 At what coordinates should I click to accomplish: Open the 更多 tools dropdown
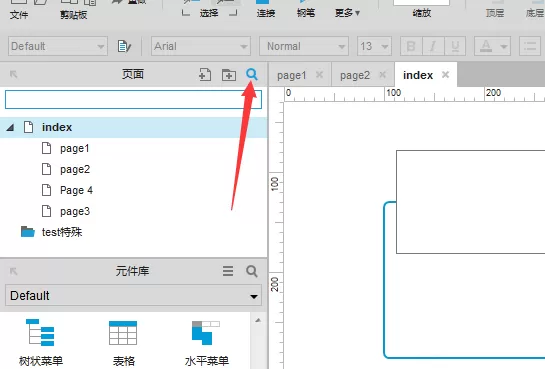(x=347, y=13)
